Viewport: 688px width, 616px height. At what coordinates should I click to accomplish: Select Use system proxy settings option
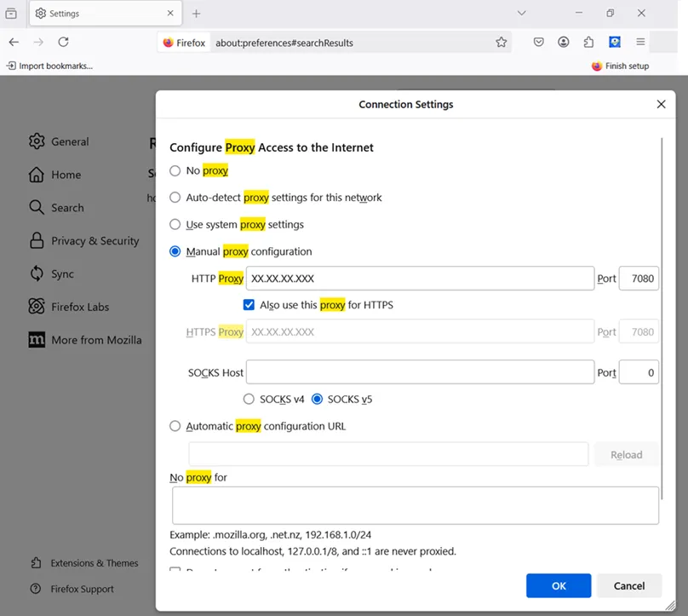click(175, 224)
